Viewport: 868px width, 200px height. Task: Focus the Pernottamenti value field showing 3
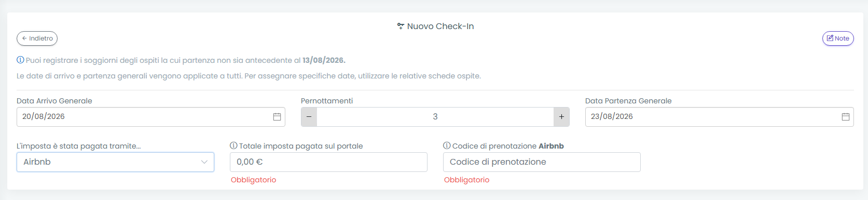point(435,117)
